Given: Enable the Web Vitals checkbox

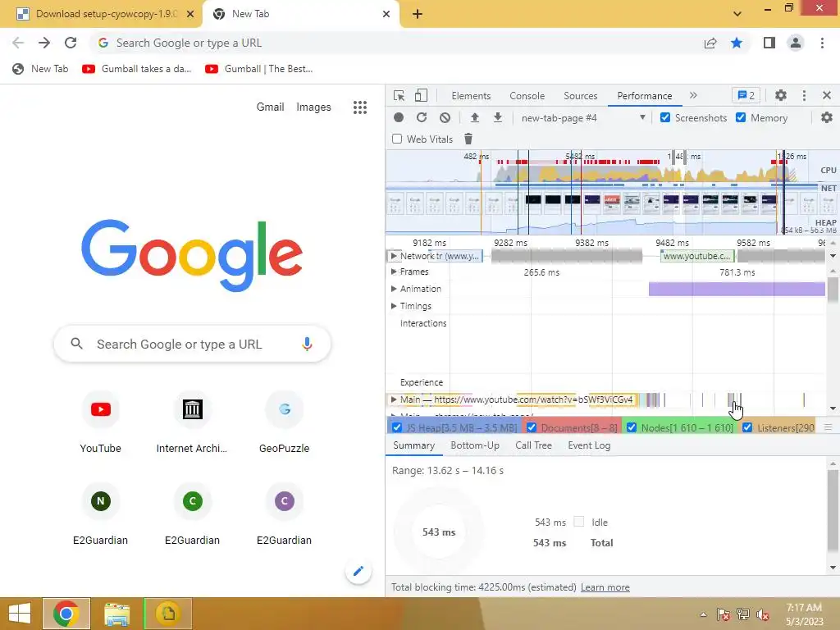Looking at the screenshot, I should click(x=397, y=139).
